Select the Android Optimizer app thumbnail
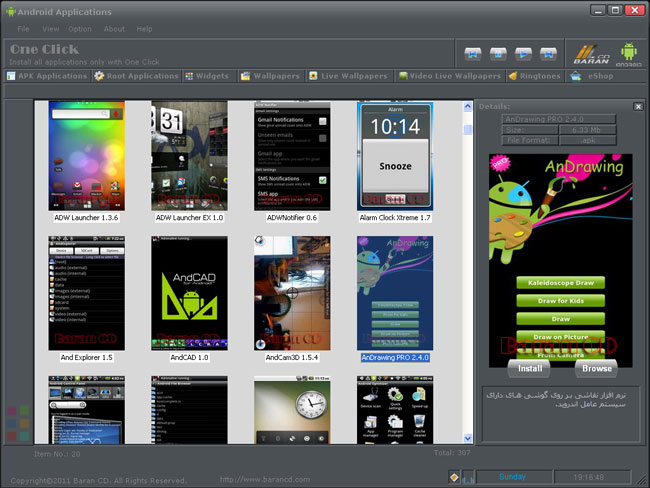 coord(395,410)
